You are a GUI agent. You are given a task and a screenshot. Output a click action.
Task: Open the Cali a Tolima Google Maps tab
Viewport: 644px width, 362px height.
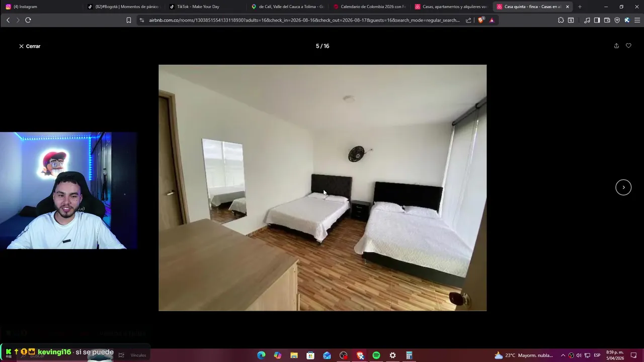coord(287,7)
